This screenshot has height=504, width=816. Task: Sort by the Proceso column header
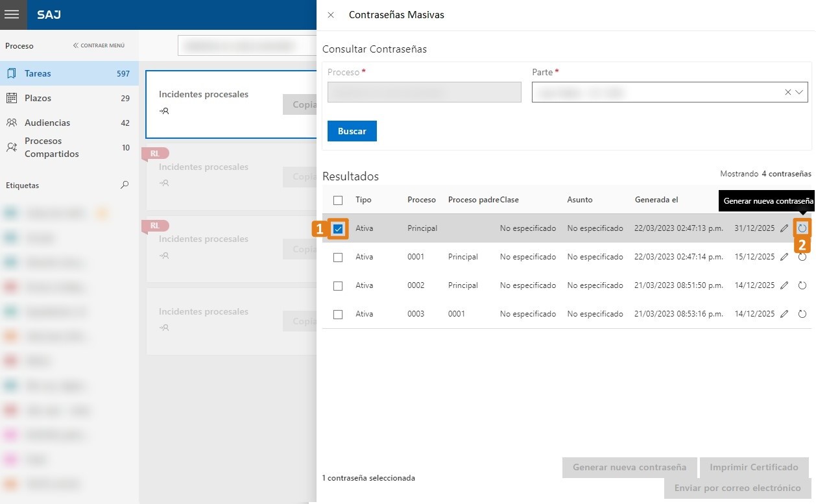pos(422,200)
